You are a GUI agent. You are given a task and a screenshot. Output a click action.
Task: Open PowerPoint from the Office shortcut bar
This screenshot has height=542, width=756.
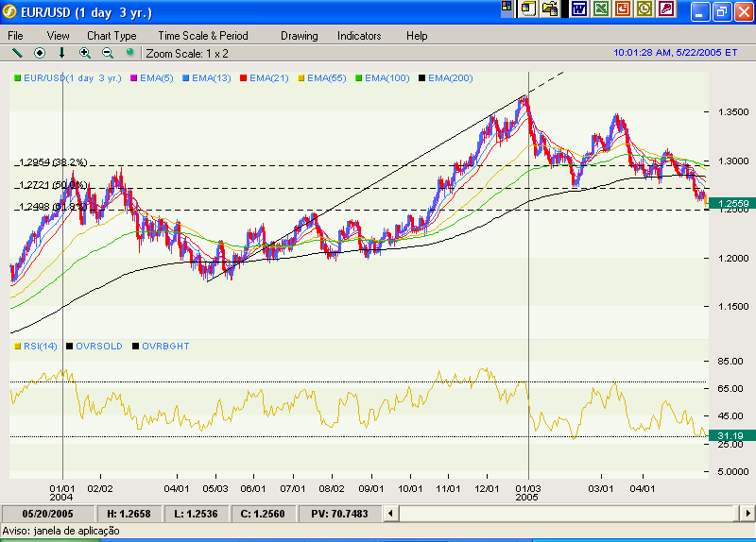pos(623,9)
